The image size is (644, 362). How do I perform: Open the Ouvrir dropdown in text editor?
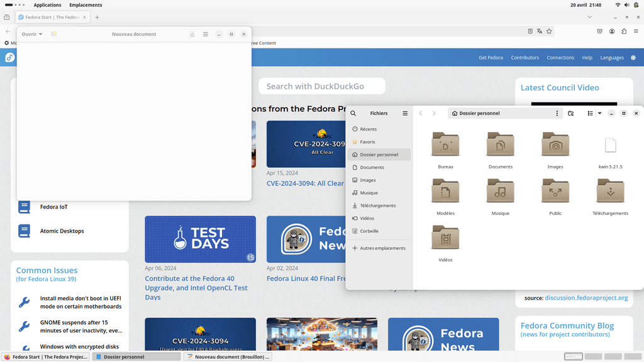click(32, 34)
